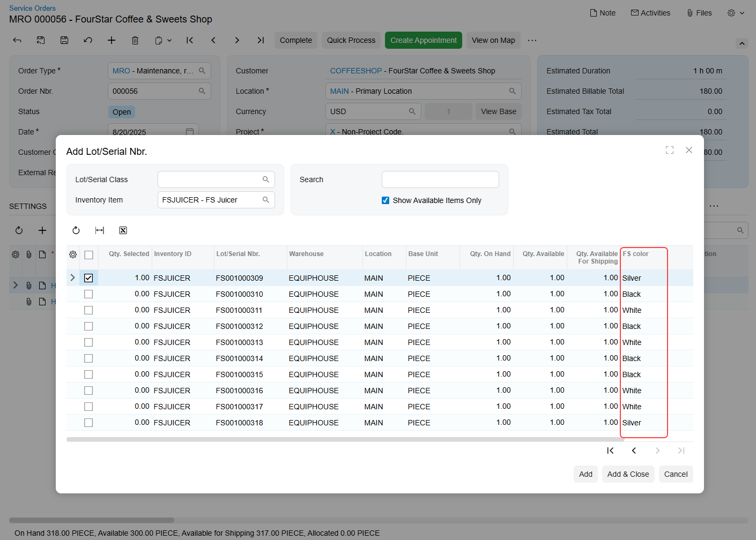The width and height of the screenshot is (756, 540).
Task: Click the FS color column header
Action: tap(636, 254)
